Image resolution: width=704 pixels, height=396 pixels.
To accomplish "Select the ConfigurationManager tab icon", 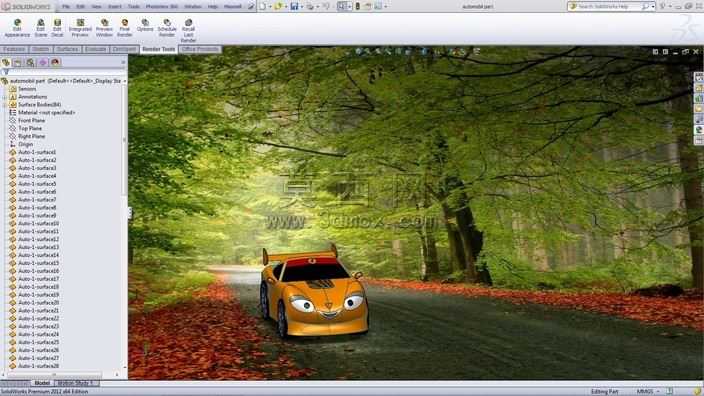I will tap(30, 62).
